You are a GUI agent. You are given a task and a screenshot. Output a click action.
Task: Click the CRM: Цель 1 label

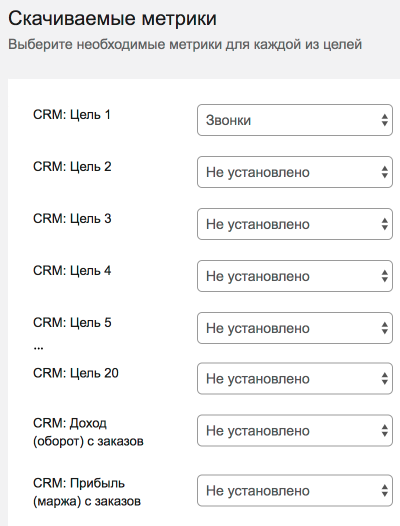(x=72, y=115)
